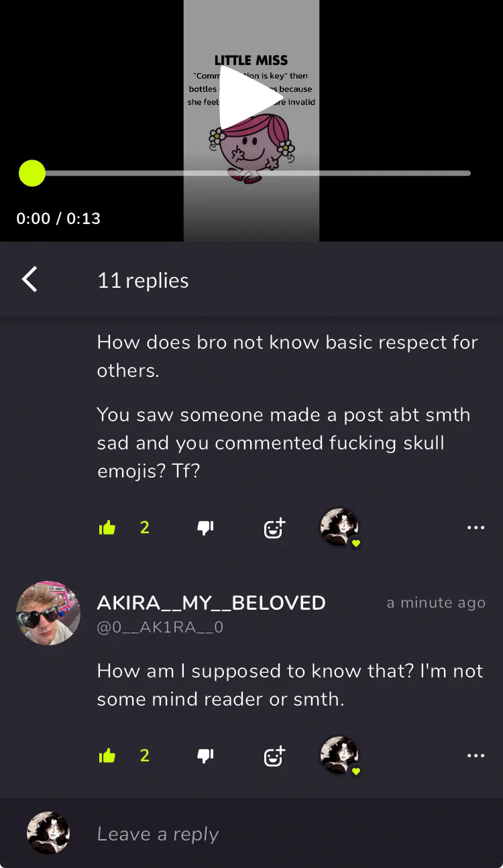
Task: Dislike the mind reader comment
Action: [205, 756]
